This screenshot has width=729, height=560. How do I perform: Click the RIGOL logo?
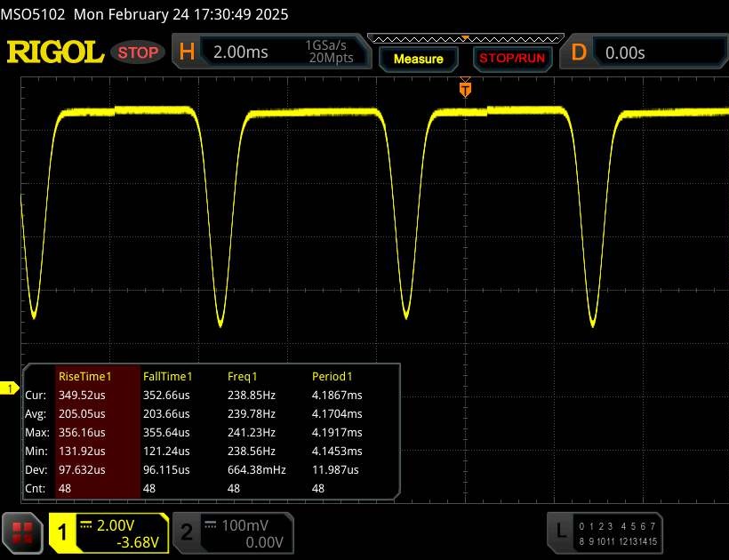point(55,52)
